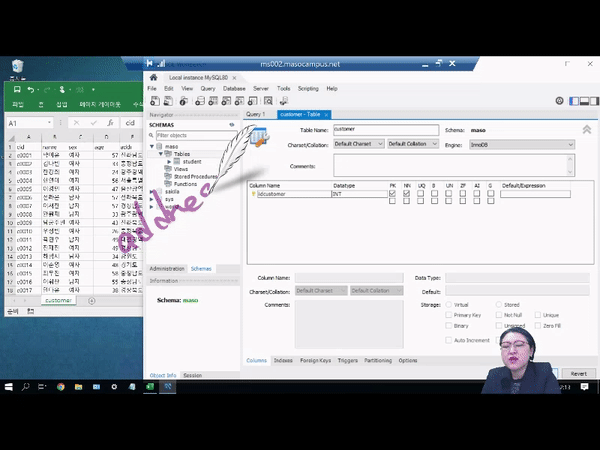600x450 pixels.
Task: Enable the AI checkbox for idcustomer
Action: coord(477,194)
